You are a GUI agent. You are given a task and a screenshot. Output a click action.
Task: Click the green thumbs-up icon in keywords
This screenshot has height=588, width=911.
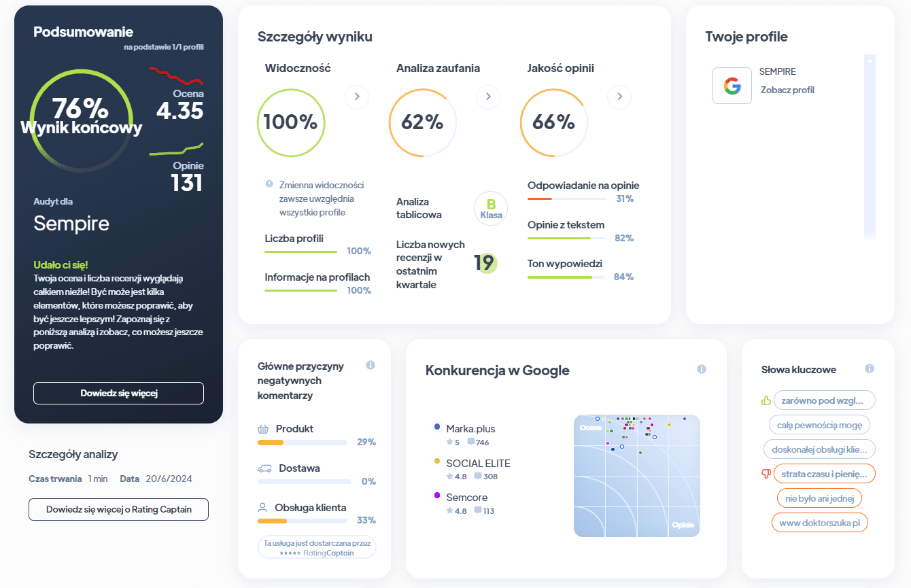(766, 400)
